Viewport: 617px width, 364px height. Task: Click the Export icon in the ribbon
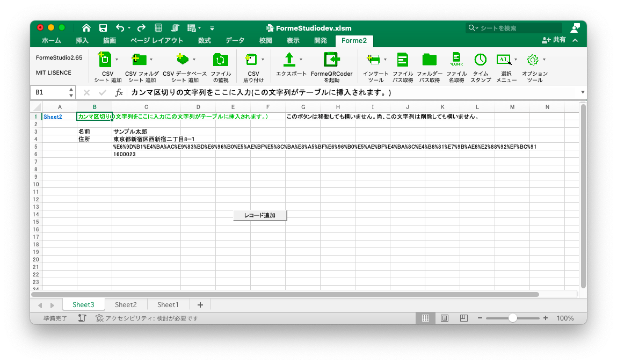pyautogui.click(x=289, y=59)
